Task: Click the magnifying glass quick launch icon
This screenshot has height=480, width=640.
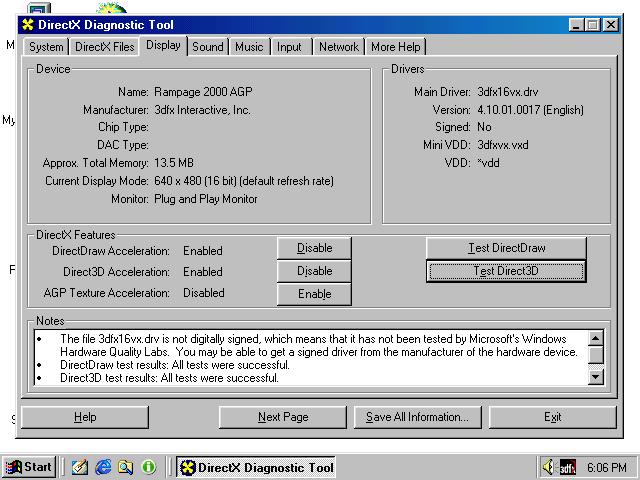Action: click(125, 467)
